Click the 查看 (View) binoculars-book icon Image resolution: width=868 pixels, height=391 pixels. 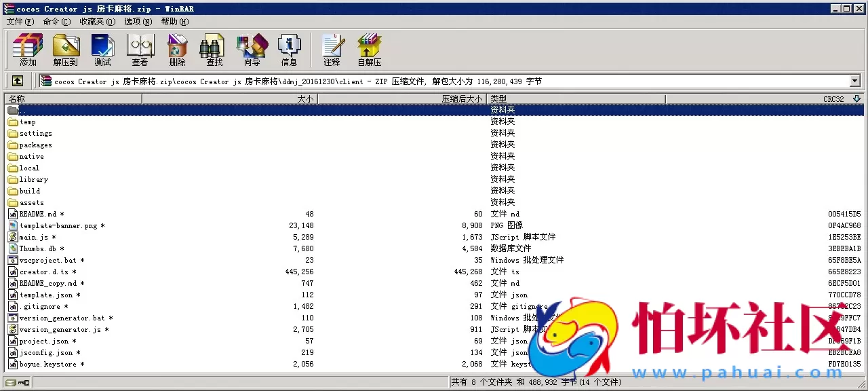point(140,50)
